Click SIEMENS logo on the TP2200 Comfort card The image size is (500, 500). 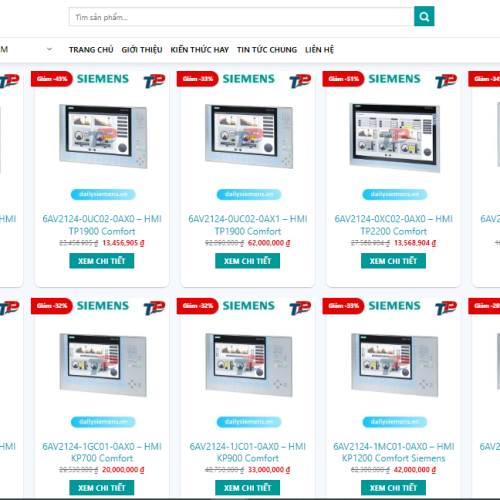click(x=394, y=79)
